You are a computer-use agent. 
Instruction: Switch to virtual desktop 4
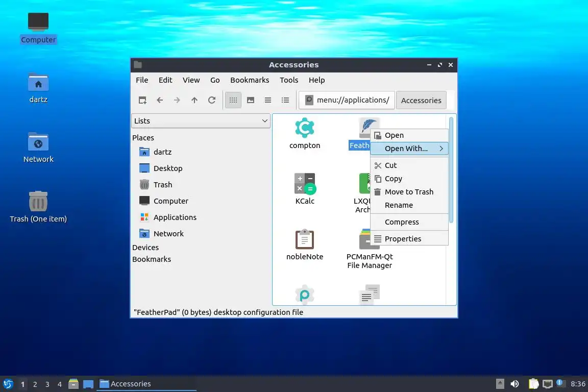coord(60,384)
